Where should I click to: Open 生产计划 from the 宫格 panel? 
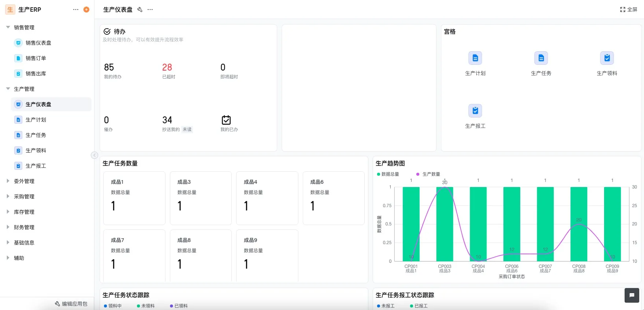coord(475,63)
